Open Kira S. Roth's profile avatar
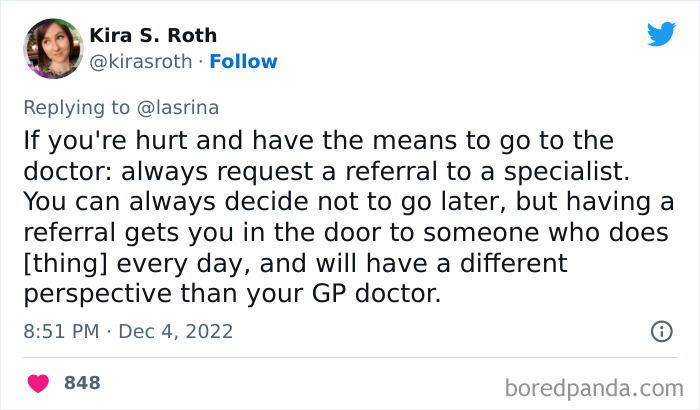This screenshot has width=700, height=410. (x=51, y=48)
